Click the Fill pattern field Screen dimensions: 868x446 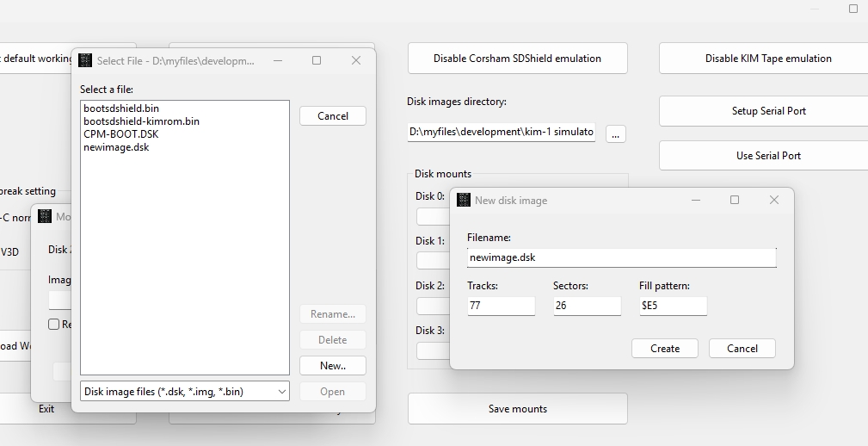click(x=673, y=305)
